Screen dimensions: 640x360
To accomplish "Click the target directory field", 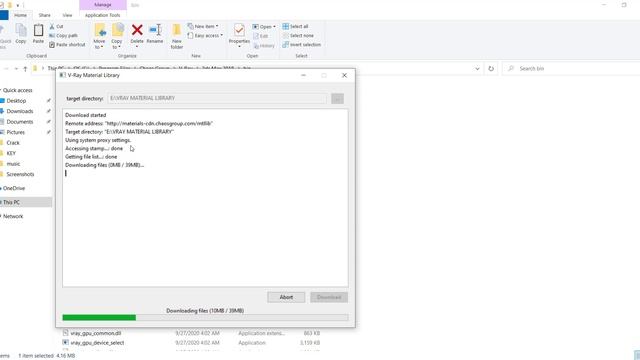I will [x=217, y=98].
